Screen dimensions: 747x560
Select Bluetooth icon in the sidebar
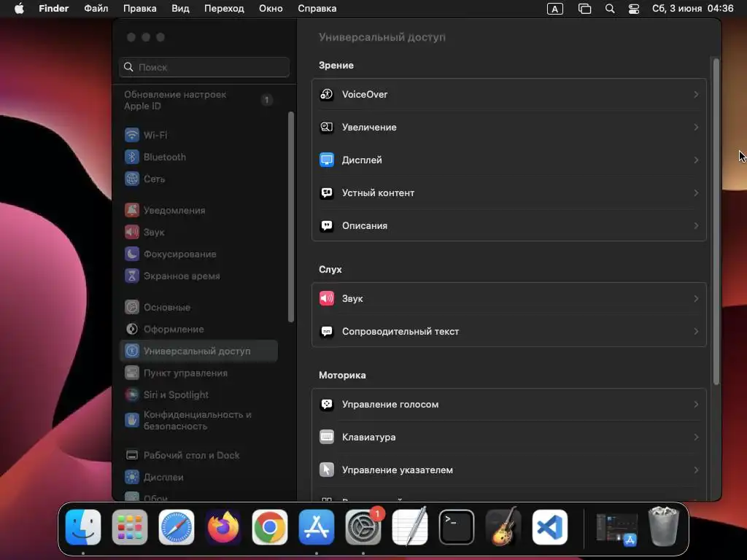(132, 157)
